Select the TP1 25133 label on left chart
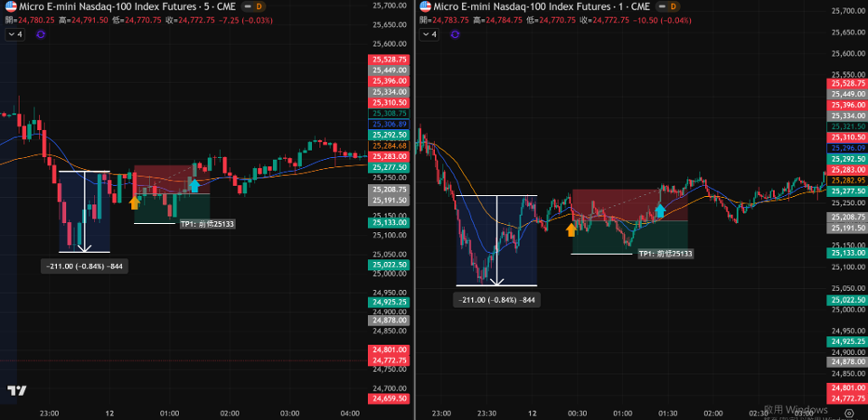868x420 pixels. pyautogui.click(x=207, y=223)
